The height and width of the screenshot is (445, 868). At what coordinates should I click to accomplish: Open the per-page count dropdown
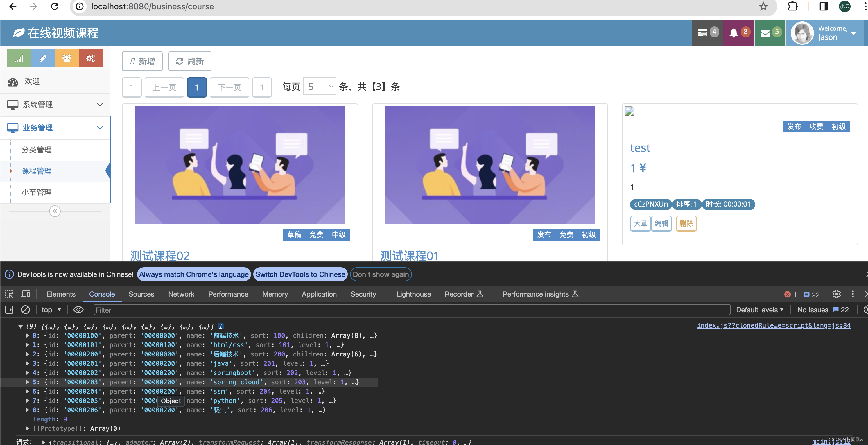[x=320, y=87]
